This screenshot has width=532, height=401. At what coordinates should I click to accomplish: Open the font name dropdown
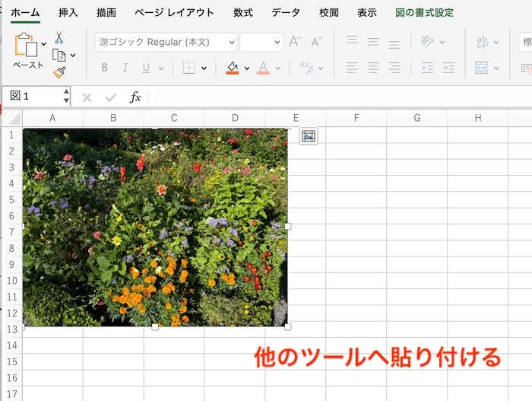(232, 42)
